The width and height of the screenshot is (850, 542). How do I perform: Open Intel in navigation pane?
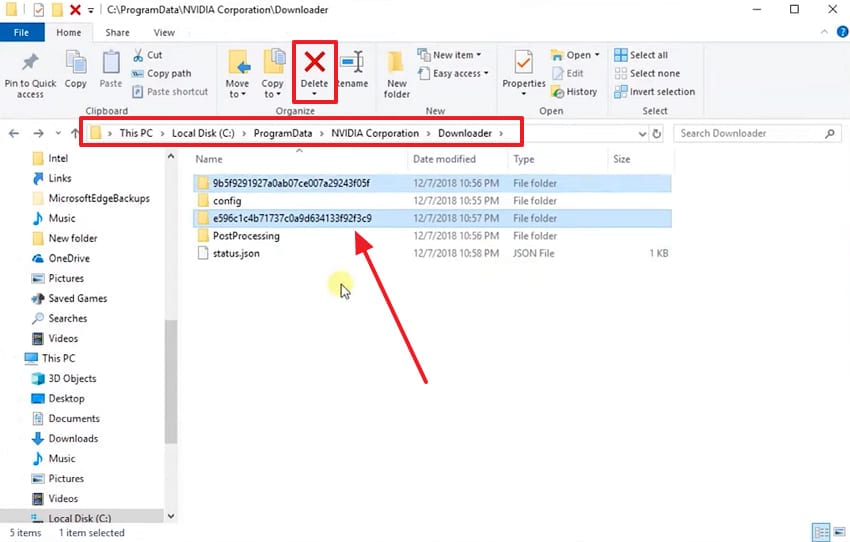[x=50, y=158]
